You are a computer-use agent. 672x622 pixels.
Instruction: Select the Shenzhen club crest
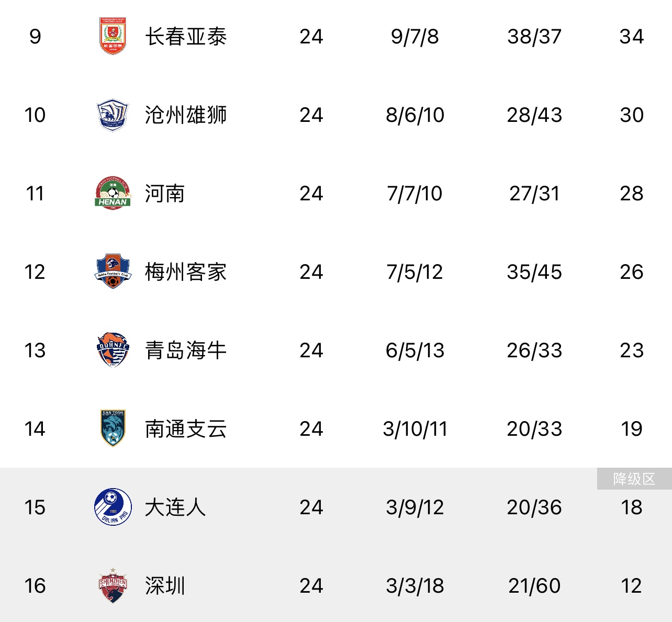point(113,585)
